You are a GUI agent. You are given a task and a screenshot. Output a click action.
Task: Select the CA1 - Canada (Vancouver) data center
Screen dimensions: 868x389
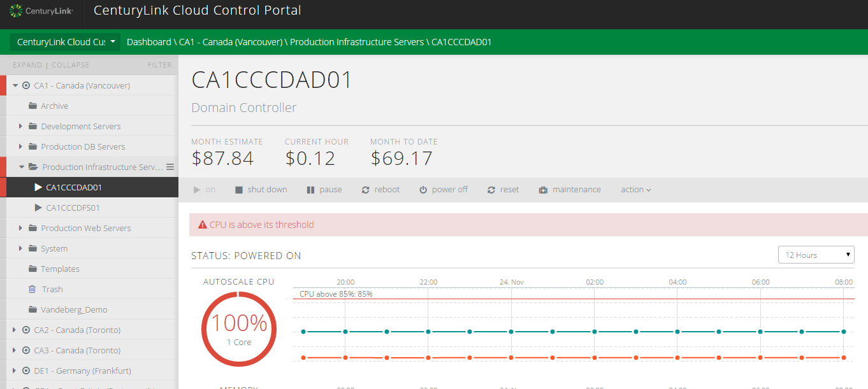tap(82, 85)
